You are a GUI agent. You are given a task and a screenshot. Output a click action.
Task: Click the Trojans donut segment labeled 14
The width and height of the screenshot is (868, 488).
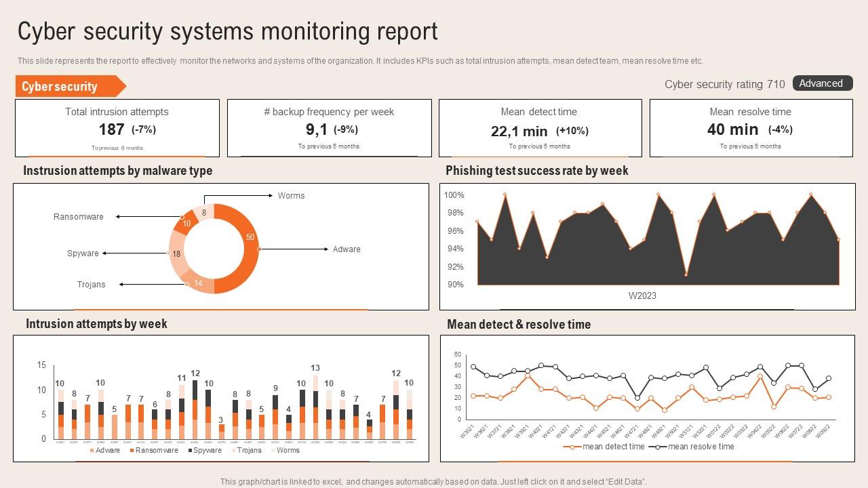coord(199,283)
